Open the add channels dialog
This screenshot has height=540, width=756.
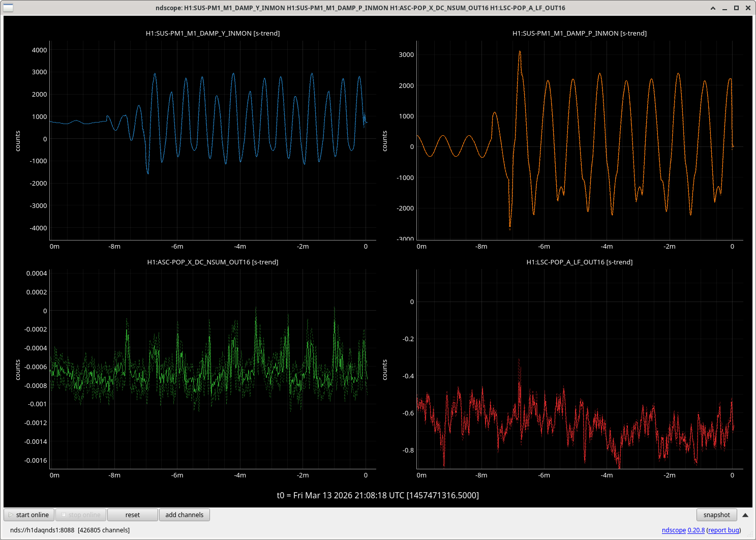(184, 515)
